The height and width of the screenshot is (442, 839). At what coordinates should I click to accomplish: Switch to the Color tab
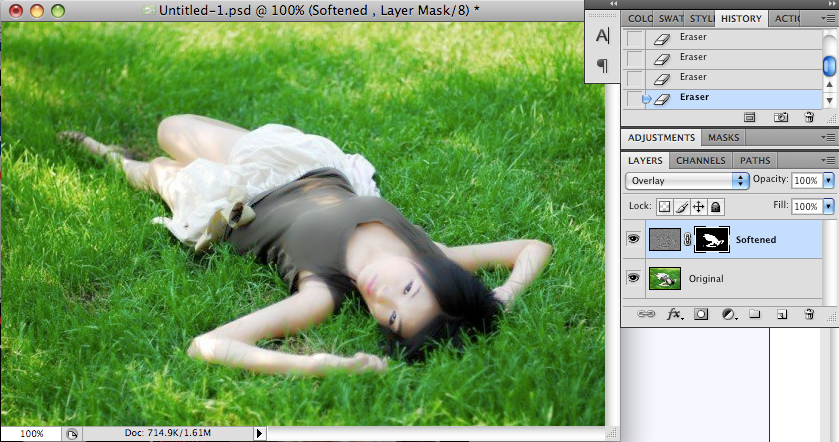click(638, 19)
